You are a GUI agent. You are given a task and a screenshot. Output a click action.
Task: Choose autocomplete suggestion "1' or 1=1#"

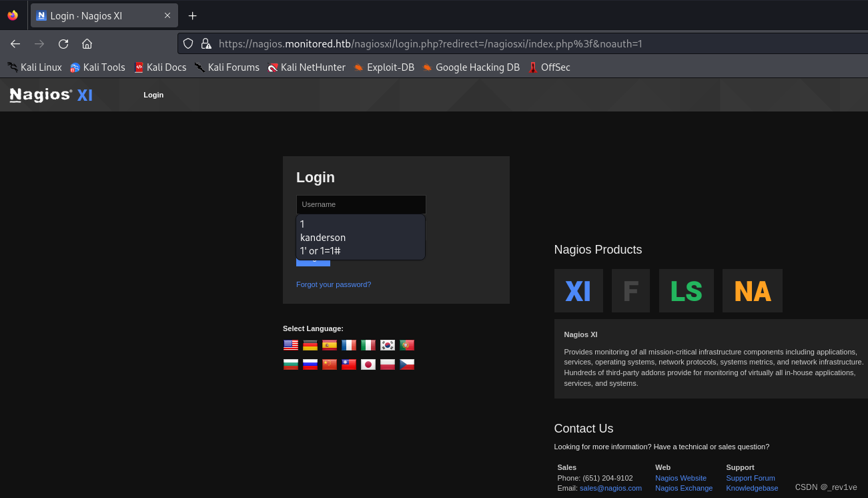tap(360, 251)
